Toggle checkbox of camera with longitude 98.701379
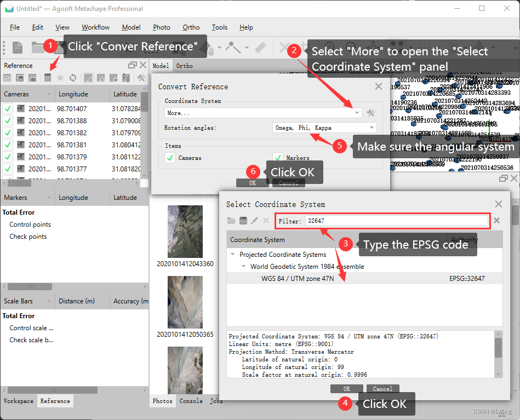This screenshot has width=520, height=420. click(x=8, y=157)
